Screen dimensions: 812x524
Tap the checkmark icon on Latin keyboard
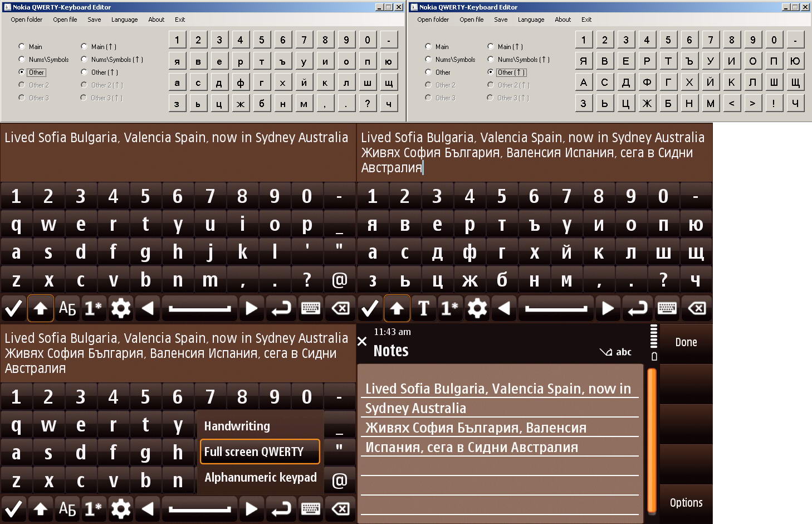[x=13, y=308]
